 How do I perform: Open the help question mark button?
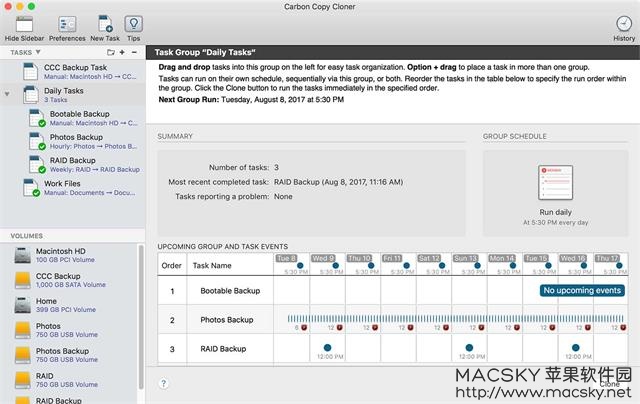click(163, 383)
